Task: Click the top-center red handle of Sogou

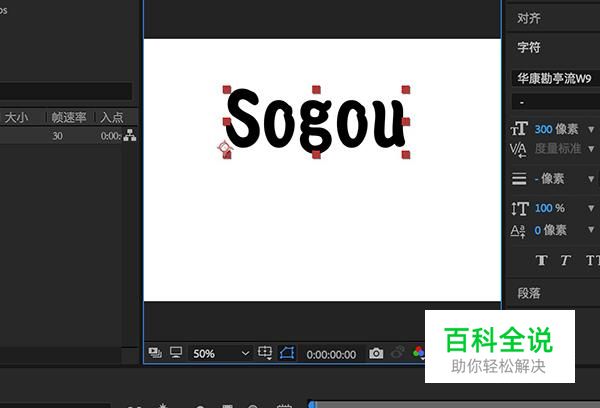Action: [x=316, y=90]
